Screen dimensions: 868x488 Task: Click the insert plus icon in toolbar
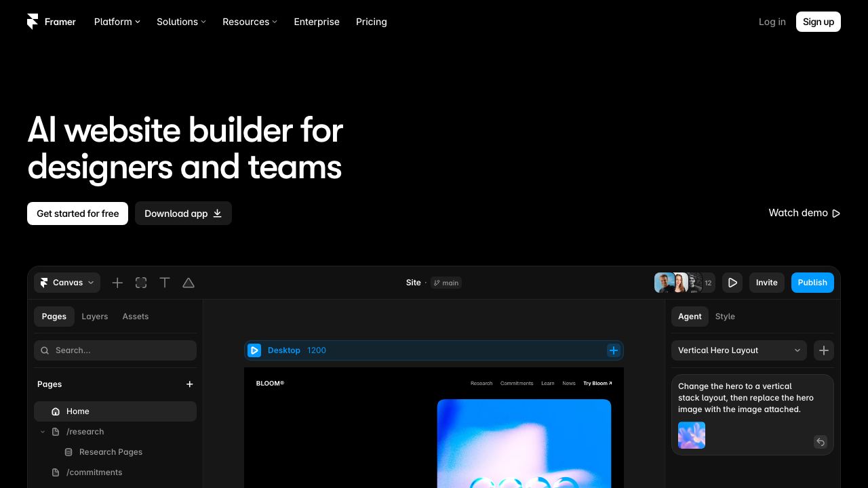pyautogui.click(x=117, y=283)
